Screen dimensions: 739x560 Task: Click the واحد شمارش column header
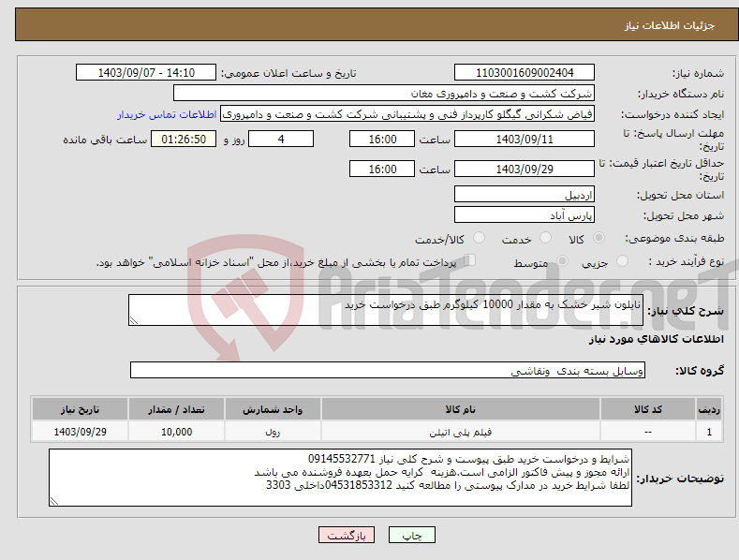pos(273,409)
